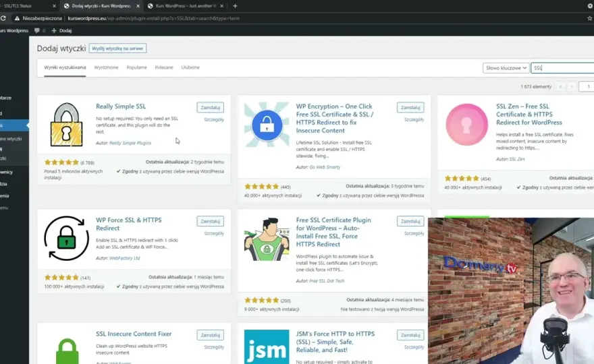Open the Polecane plugins tab
Image resolution: width=594 pixels, height=364 pixels.
coord(164,67)
